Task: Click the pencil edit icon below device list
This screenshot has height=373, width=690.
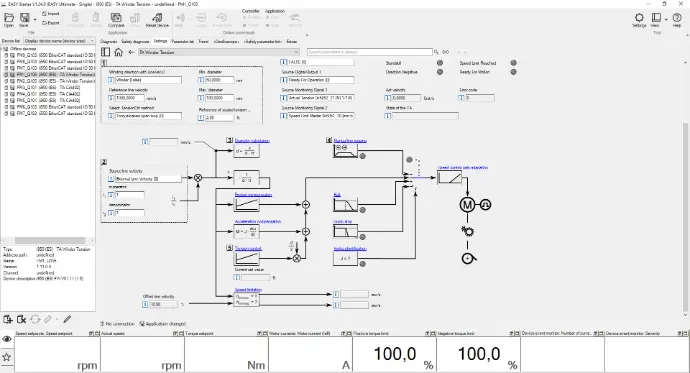Action: click(67, 319)
